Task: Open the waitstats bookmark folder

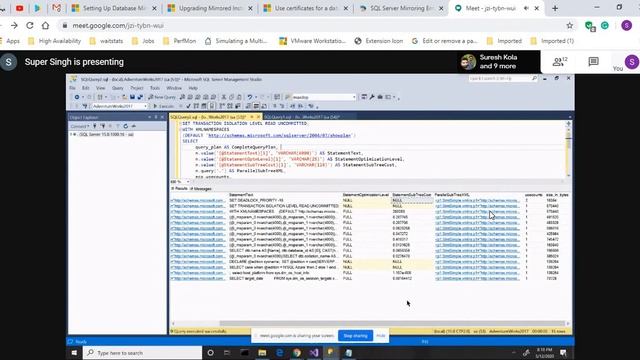Action: (x=106, y=41)
